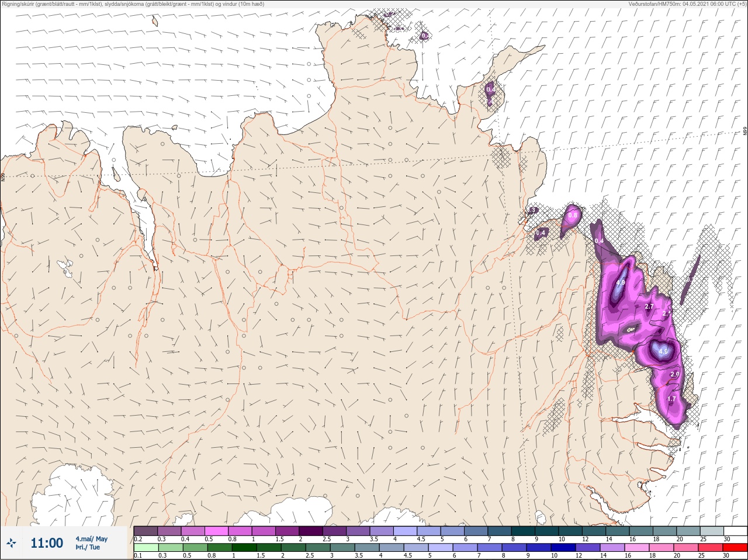Click the 2.7 precipitation value on the map
The width and height of the screenshot is (748, 560).
[649, 306]
